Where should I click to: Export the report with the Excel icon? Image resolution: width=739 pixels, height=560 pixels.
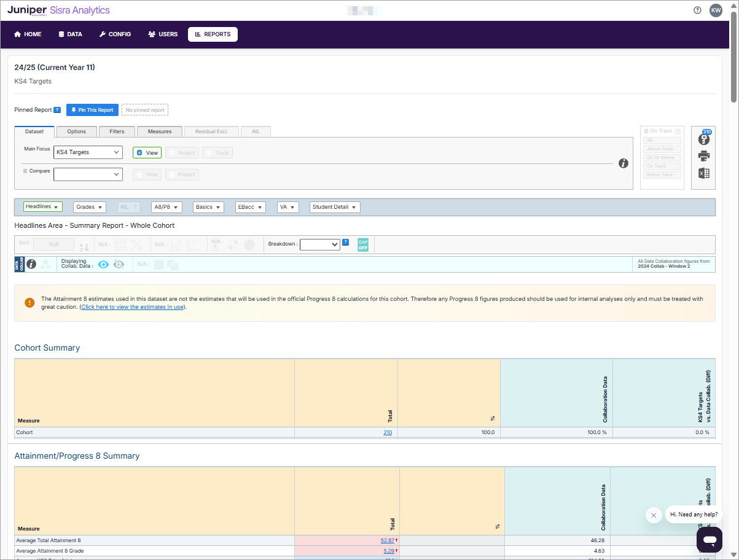pyautogui.click(x=703, y=174)
